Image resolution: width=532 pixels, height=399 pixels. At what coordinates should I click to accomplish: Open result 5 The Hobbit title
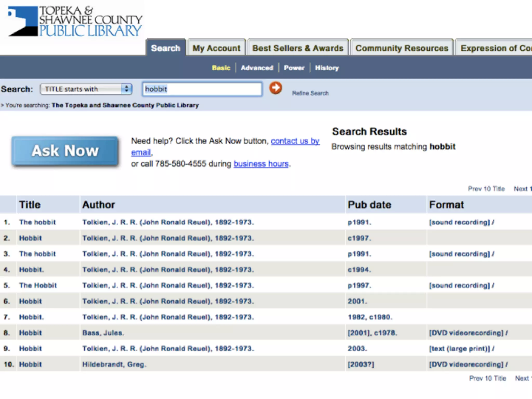click(x=38, y=285)
